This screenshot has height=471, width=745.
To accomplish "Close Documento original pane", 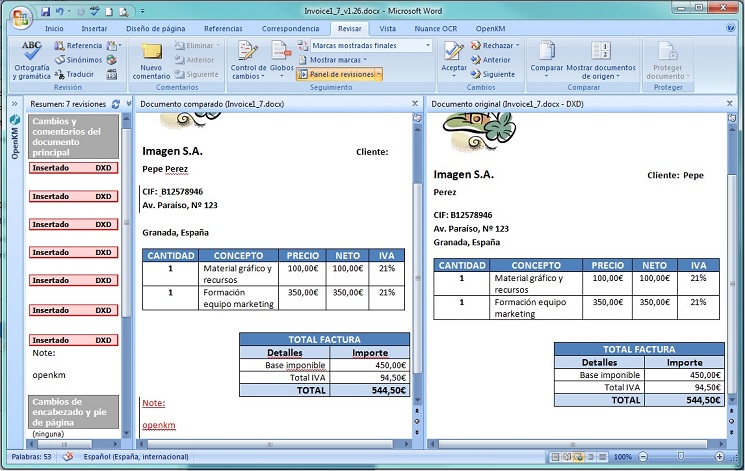I will (x=729, y=104).
